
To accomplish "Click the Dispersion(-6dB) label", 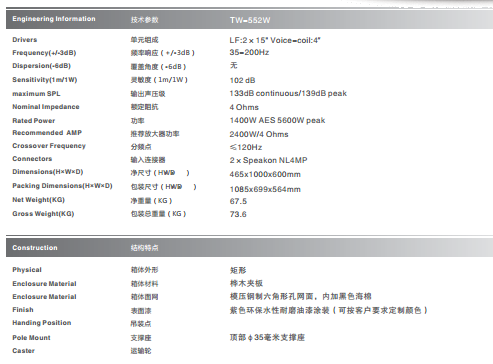I will click(42, 66).
